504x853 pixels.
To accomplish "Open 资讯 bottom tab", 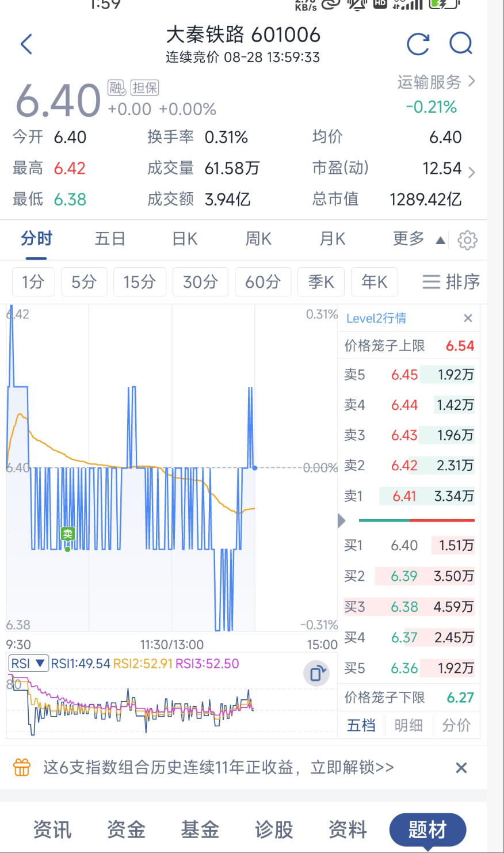I will [x=52, y=829].
